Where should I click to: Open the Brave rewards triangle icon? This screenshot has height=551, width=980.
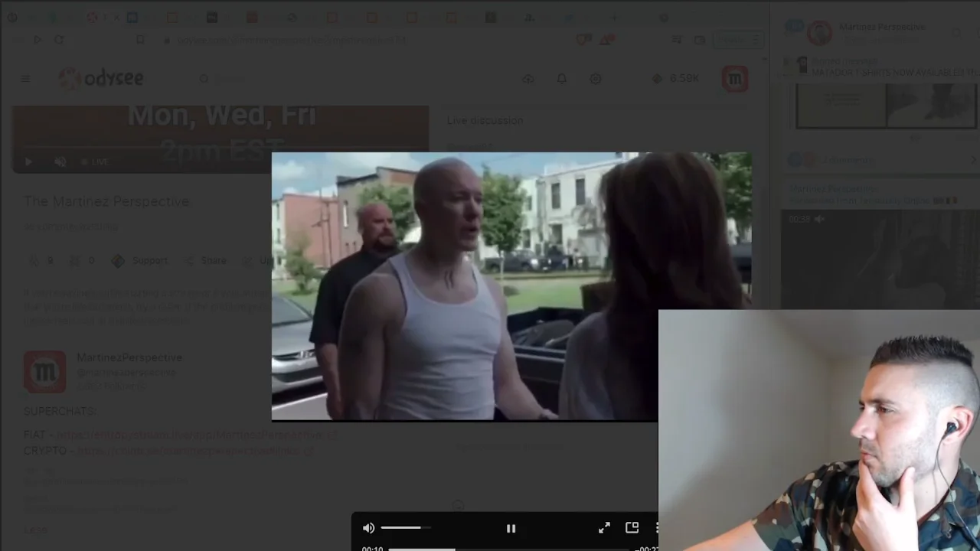608,40
